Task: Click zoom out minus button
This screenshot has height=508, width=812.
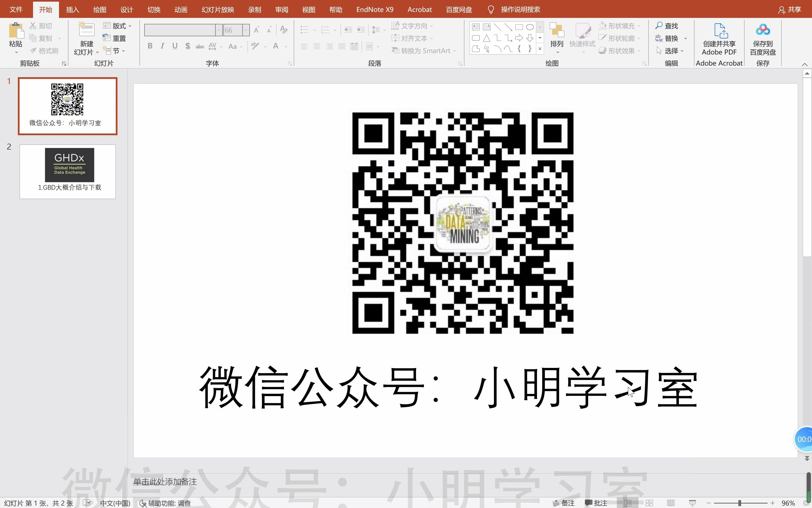Action: 709,503
